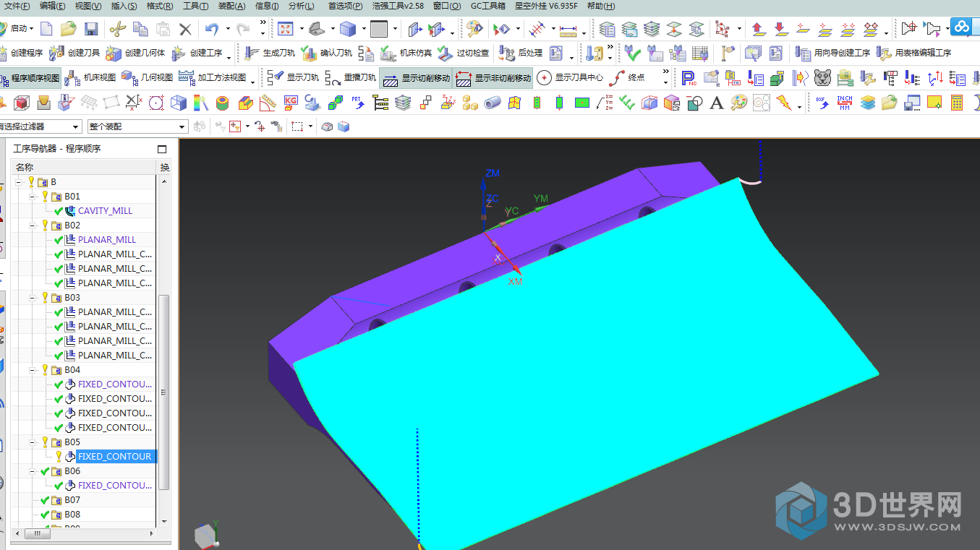Switch to 机床视图

coord(90,78)
